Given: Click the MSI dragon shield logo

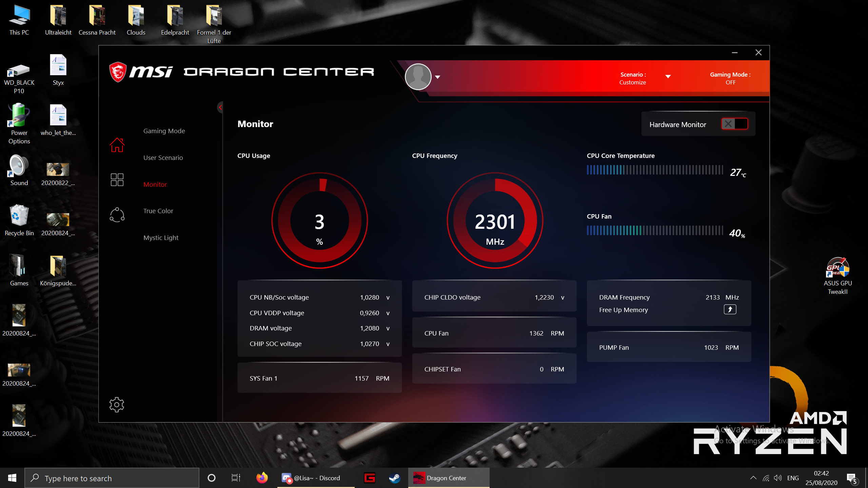Looking at the screenshot, I should tap(118, 72).
